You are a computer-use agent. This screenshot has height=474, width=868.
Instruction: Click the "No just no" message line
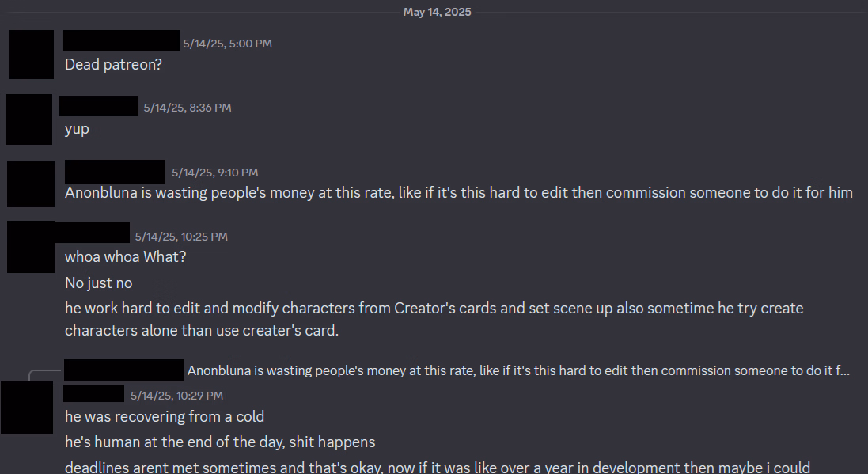[x=98, y=283]
